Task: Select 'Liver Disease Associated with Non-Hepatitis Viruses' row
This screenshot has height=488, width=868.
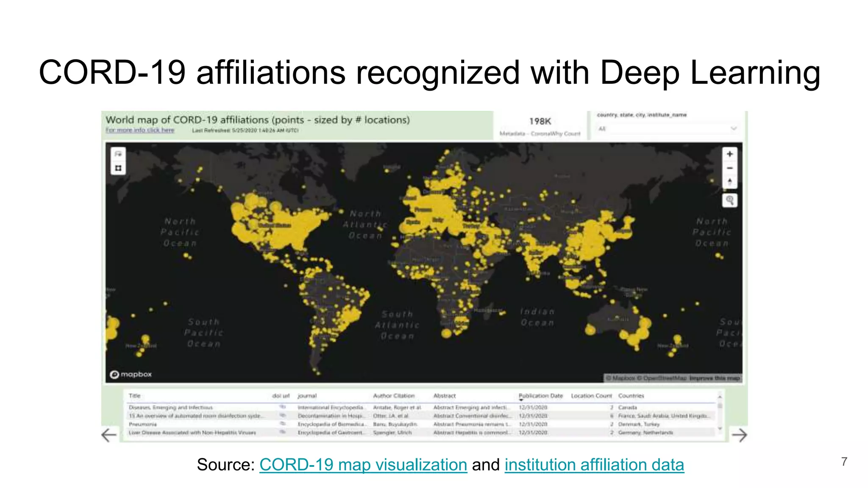Action: click(x=192, y=433)
